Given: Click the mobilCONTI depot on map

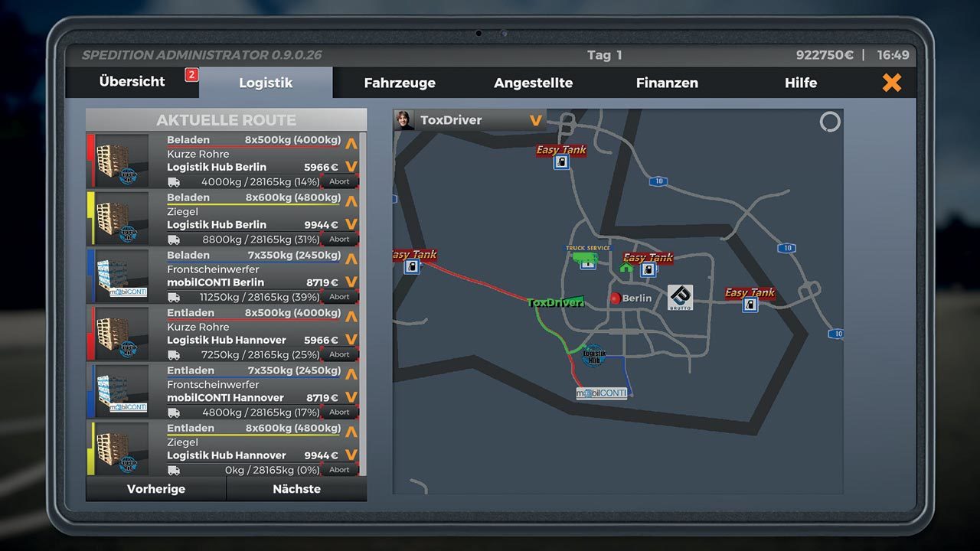Looking at the screenshot, I should pos(602,393).
